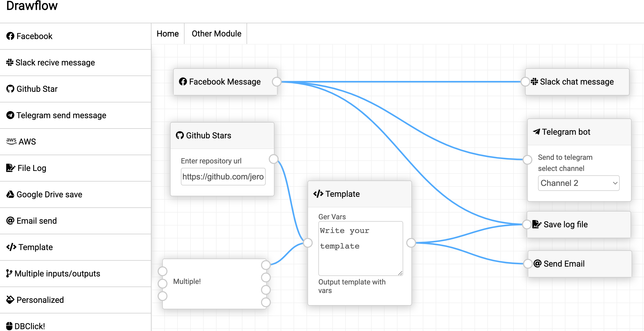Select the 'Facebook Message' node header
Viewport: 644px width, 331px height.
(225, 81)
